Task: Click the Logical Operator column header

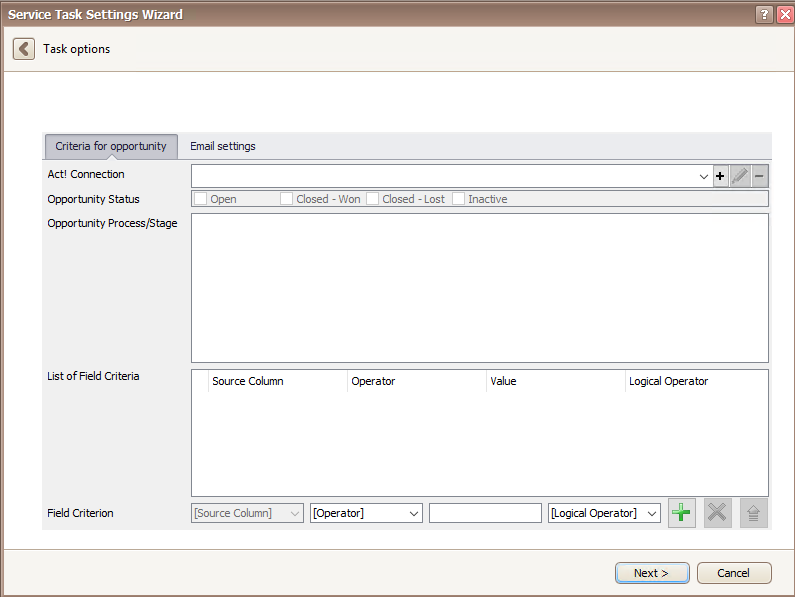Action: coord(697,381)
